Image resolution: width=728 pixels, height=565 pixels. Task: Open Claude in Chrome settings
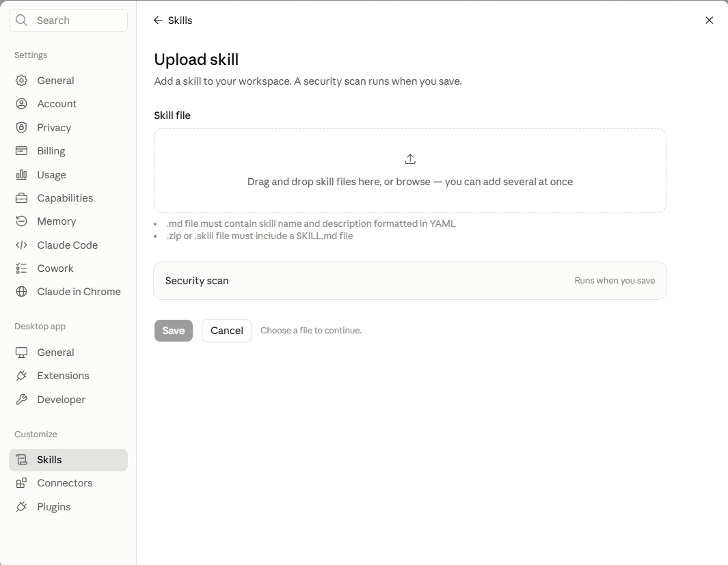(x=68, y=291)
